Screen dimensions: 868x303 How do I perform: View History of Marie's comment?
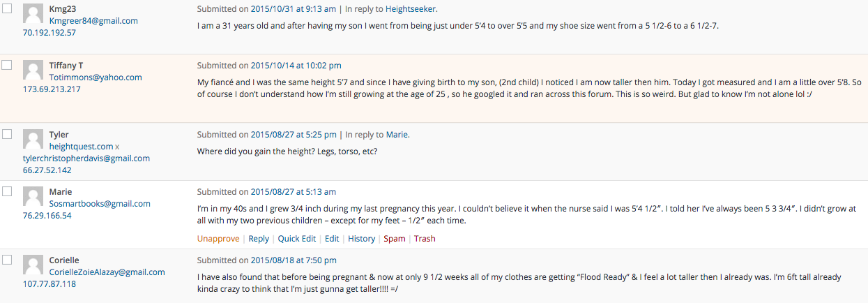click(361, 239)
